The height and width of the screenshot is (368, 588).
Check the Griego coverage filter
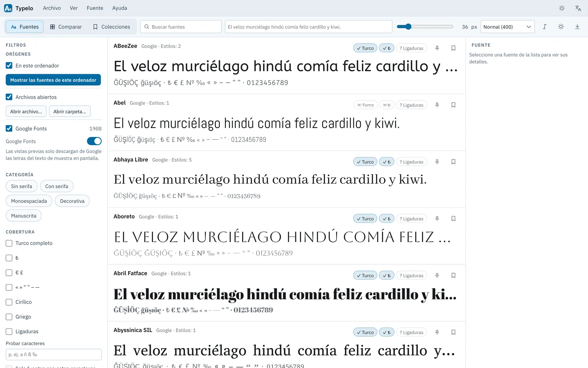[x=9, y=317]
